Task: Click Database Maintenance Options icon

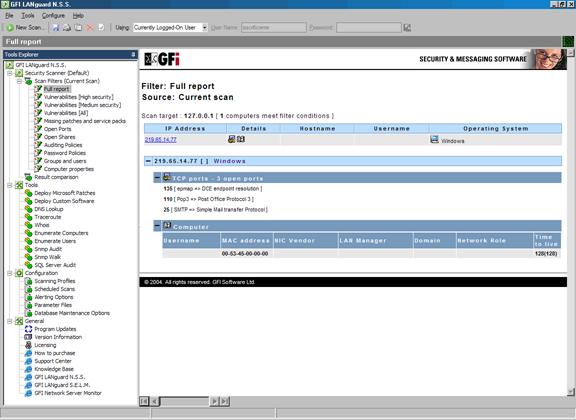Action: (x=28, y=313)
